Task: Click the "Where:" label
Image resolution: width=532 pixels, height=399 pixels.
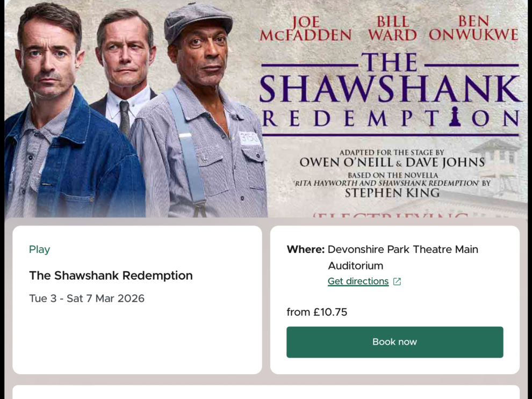Action: [x=305, y=249]
